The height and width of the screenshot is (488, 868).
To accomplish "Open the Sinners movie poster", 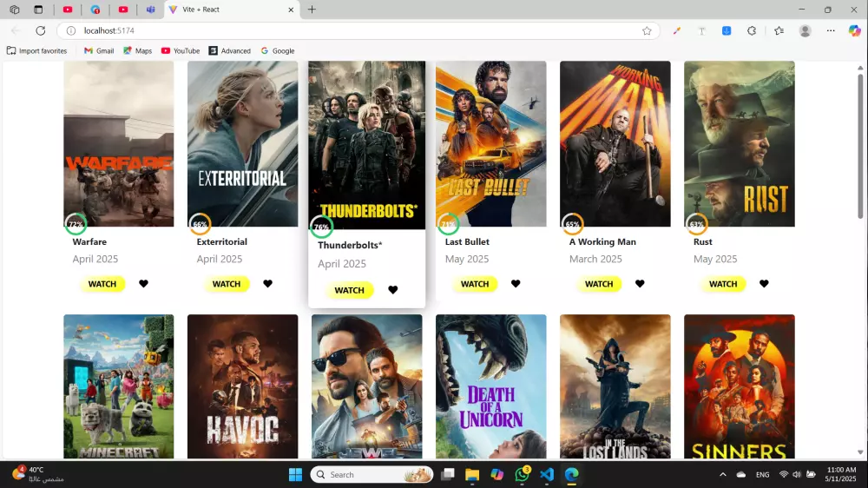I will 739,386.
